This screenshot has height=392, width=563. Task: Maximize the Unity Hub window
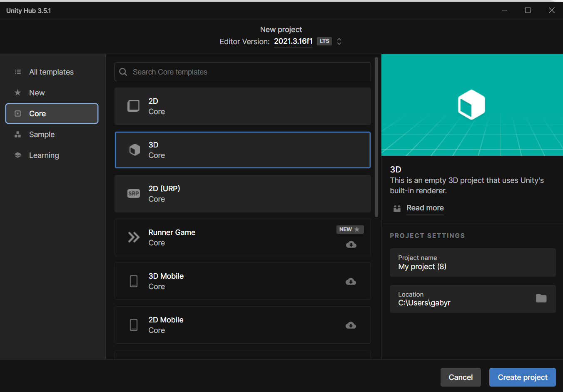pos(528,10)
